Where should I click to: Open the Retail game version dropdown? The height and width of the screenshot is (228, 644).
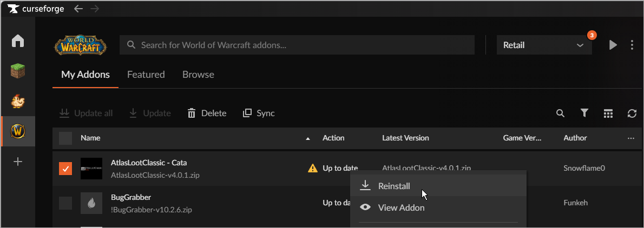(x=544, y=45)
